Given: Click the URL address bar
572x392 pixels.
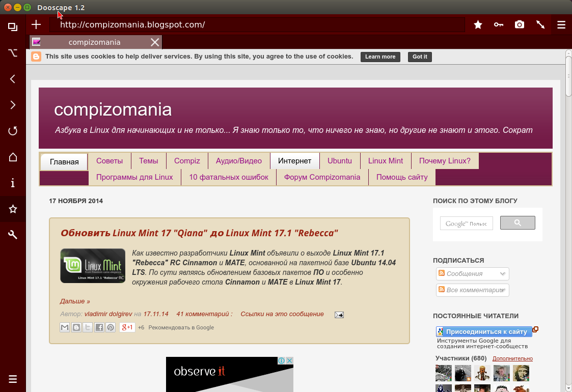Looking at the screenshot, I should [257, 25].
